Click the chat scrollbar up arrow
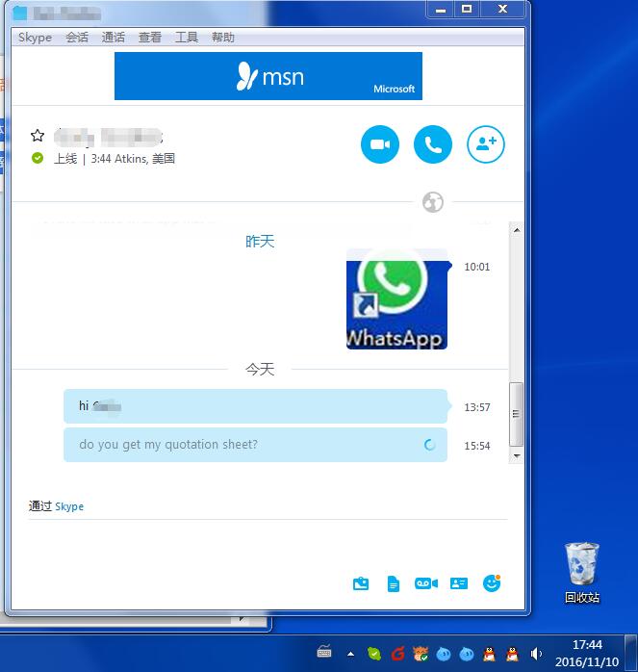 [x=517, y=230]
